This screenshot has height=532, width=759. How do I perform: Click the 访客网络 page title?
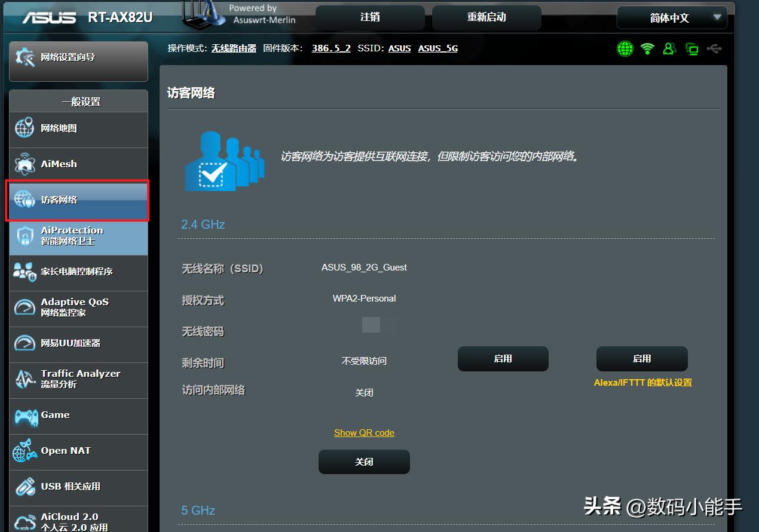pyautogui.click(x=191, y=93)
